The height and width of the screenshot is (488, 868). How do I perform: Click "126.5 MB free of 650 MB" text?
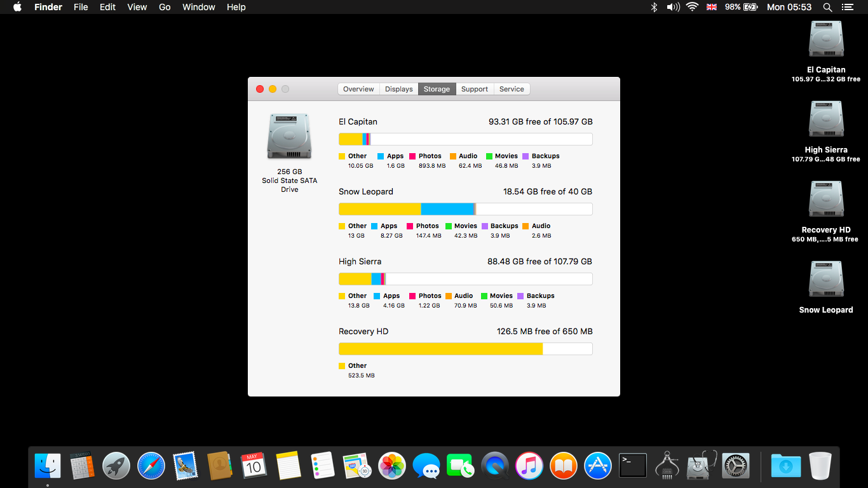pos(545,331)
